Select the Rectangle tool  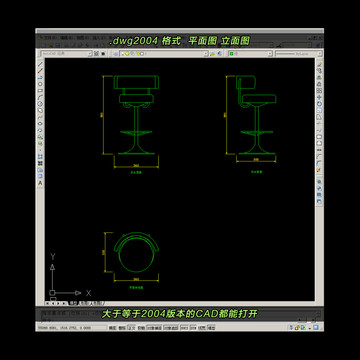[40, 90]
